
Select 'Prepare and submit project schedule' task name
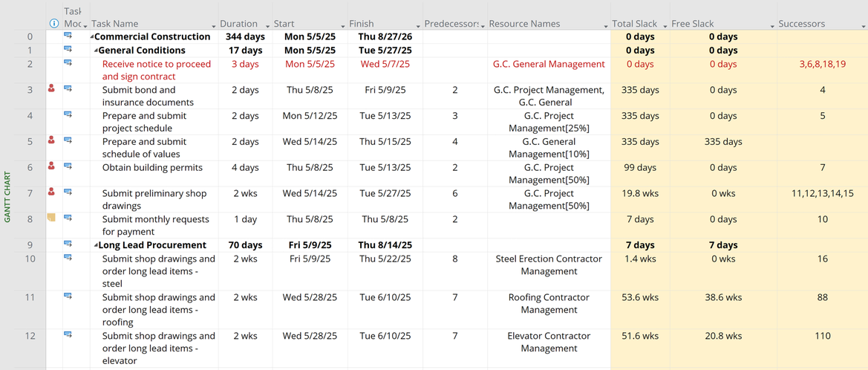[145, 122]
